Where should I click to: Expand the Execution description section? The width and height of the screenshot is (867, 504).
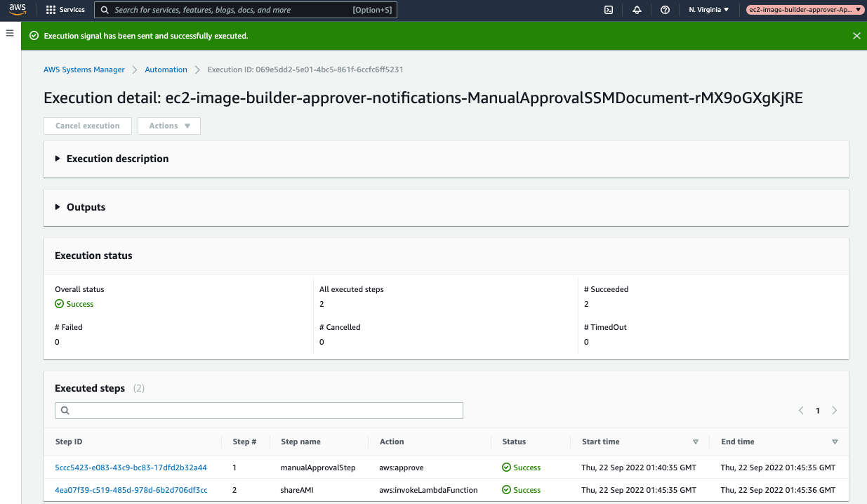[x=112, y=159]
